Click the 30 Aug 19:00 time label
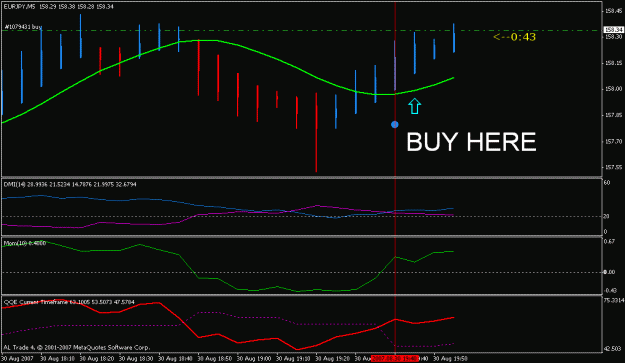Viewport: 625px width, 363px height. 254,359
